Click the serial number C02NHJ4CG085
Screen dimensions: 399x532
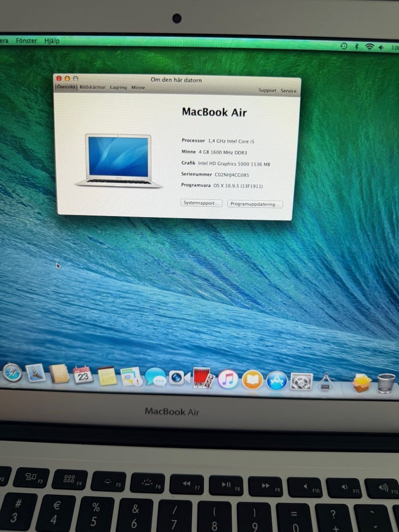coord(232,175)
